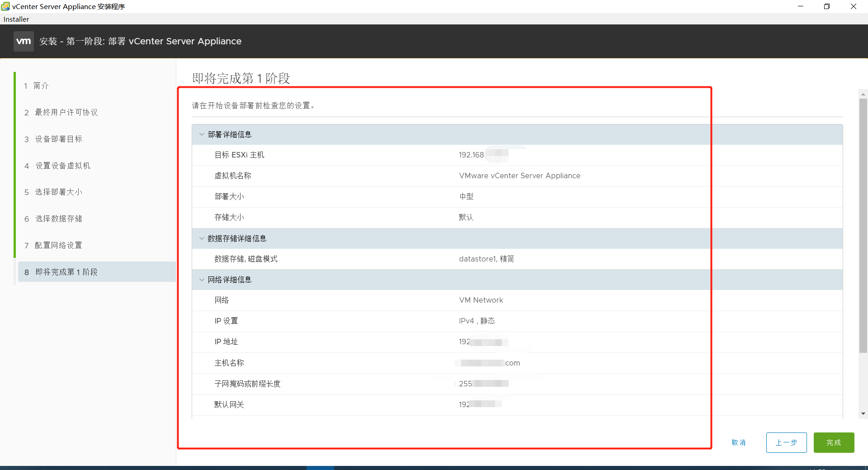Click the vCenter Server Appliance title bar icon
This screenshot has height=470, width=868.
6,6
